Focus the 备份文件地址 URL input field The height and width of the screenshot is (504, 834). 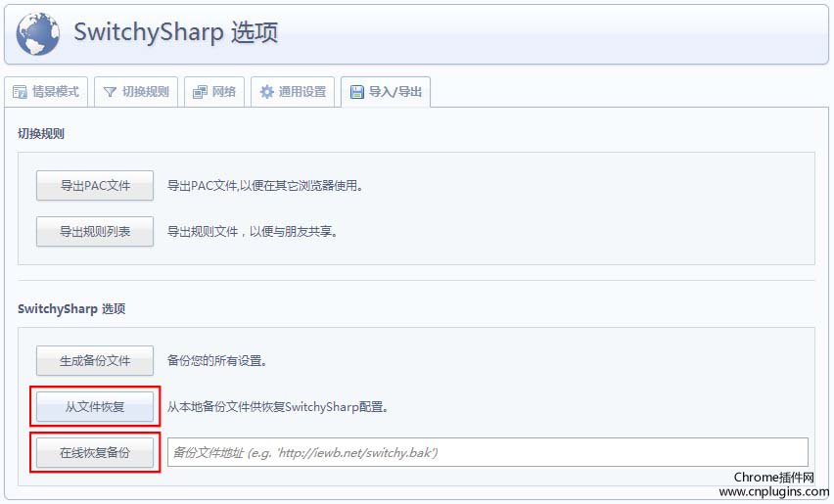point(487,452)
